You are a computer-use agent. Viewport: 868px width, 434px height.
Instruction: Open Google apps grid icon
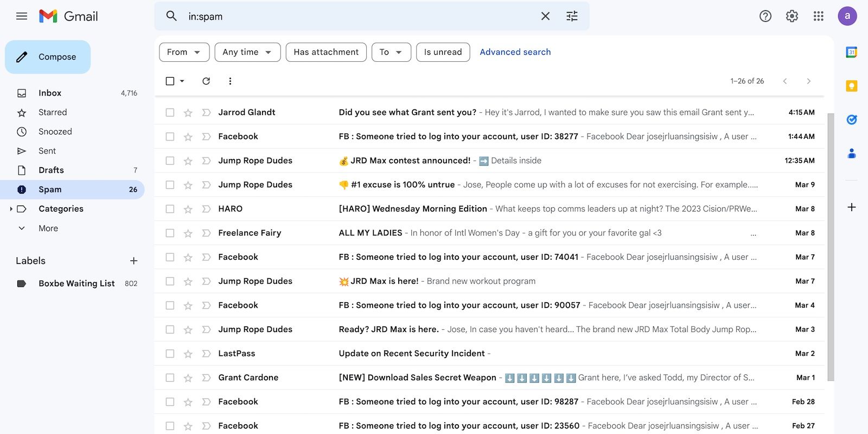pos(819,16)
